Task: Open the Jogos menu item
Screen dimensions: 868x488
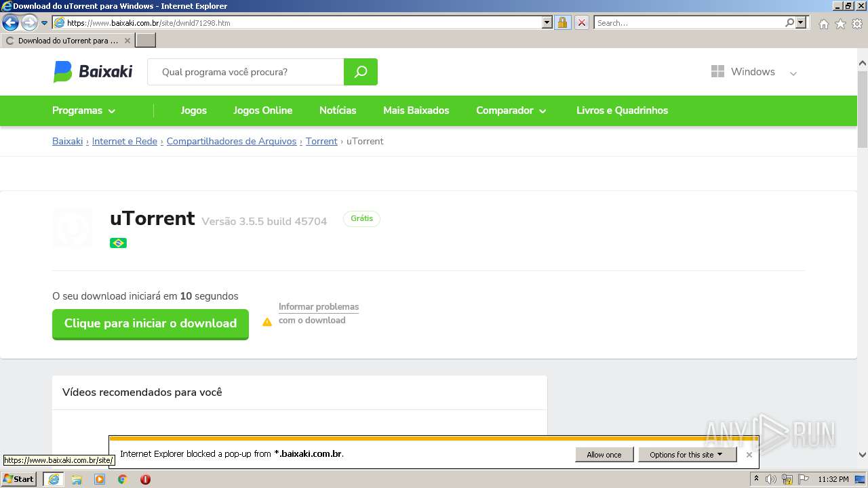Action: (194, 110)
